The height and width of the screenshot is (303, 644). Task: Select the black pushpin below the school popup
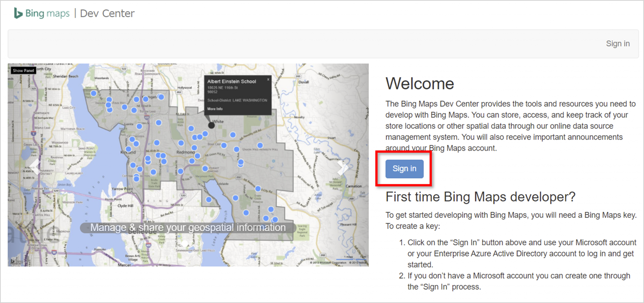tap(211, 125)
